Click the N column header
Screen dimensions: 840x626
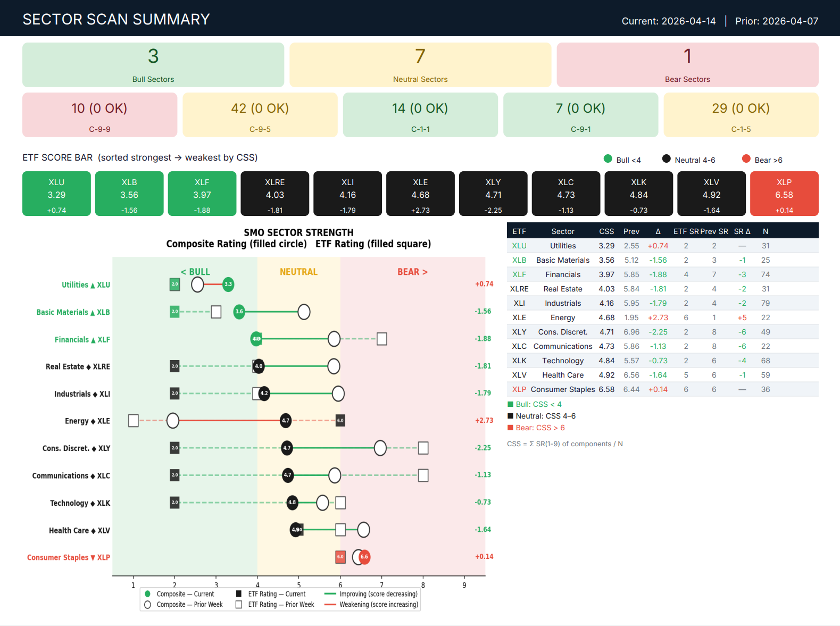click(766, 231)
